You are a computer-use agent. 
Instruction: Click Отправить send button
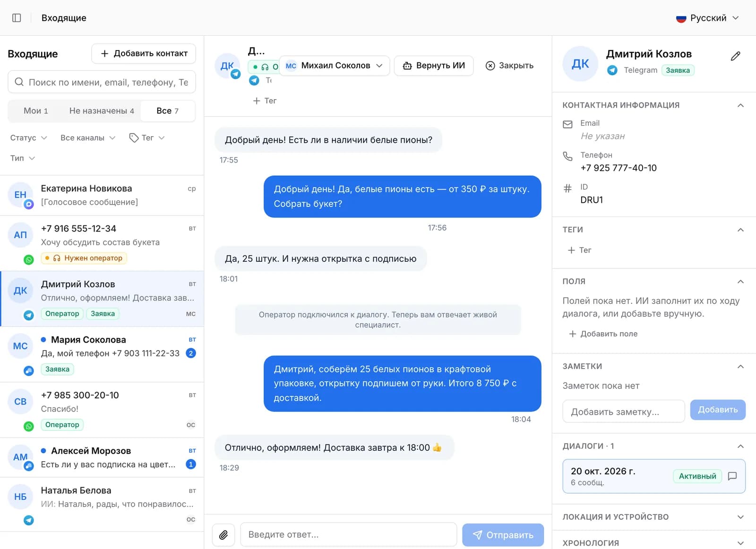pos(503,535)
